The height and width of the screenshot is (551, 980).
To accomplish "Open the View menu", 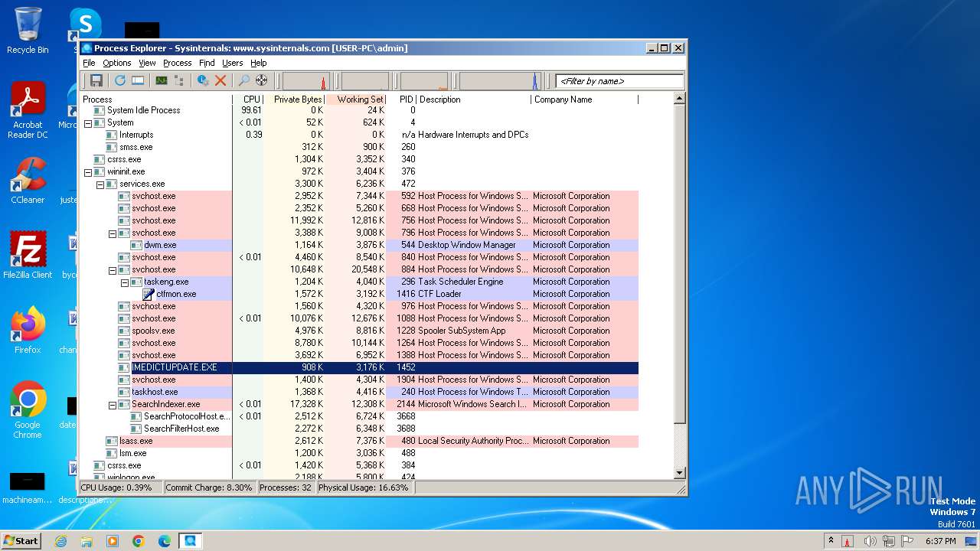I will (x=147, y=63).
